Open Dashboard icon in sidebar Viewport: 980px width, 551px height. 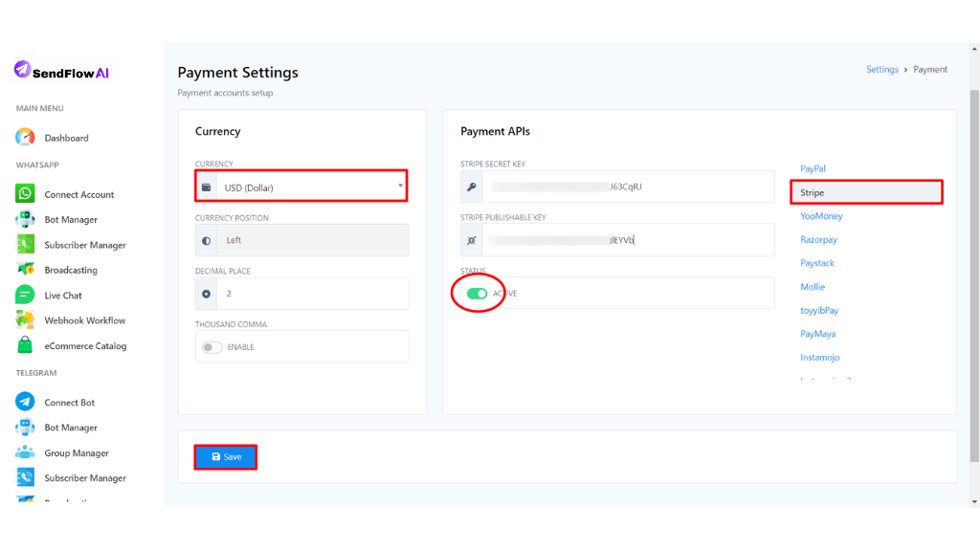pyautogui.click(x=25, y=138)
